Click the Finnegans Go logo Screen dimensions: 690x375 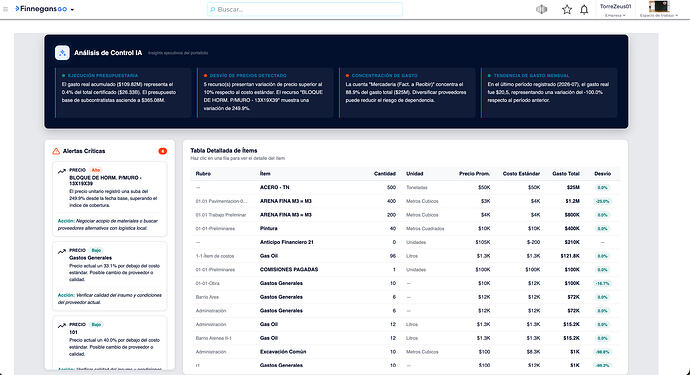pos(41,9)
